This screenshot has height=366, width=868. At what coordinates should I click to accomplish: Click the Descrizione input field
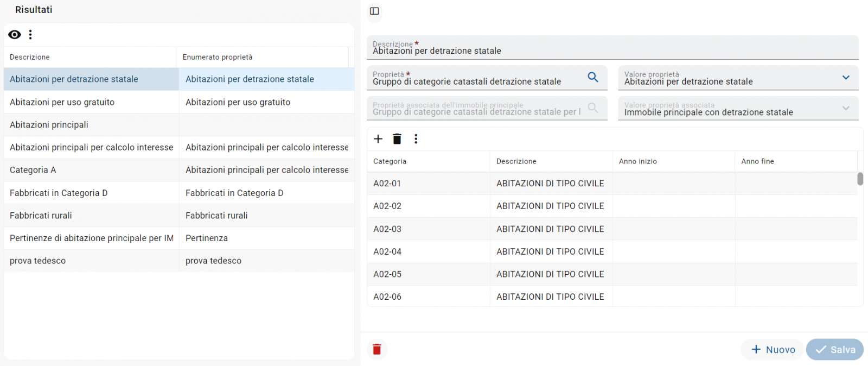612,51
